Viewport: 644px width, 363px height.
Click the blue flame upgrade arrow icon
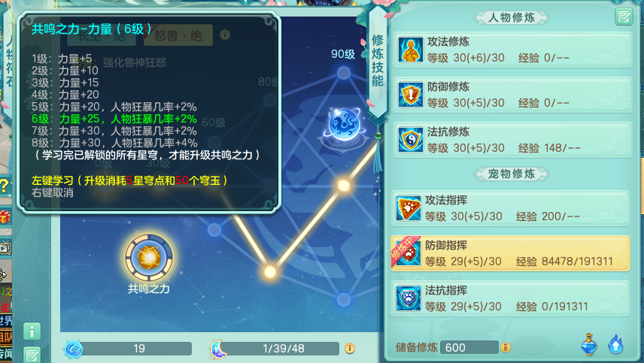(615, 344)
